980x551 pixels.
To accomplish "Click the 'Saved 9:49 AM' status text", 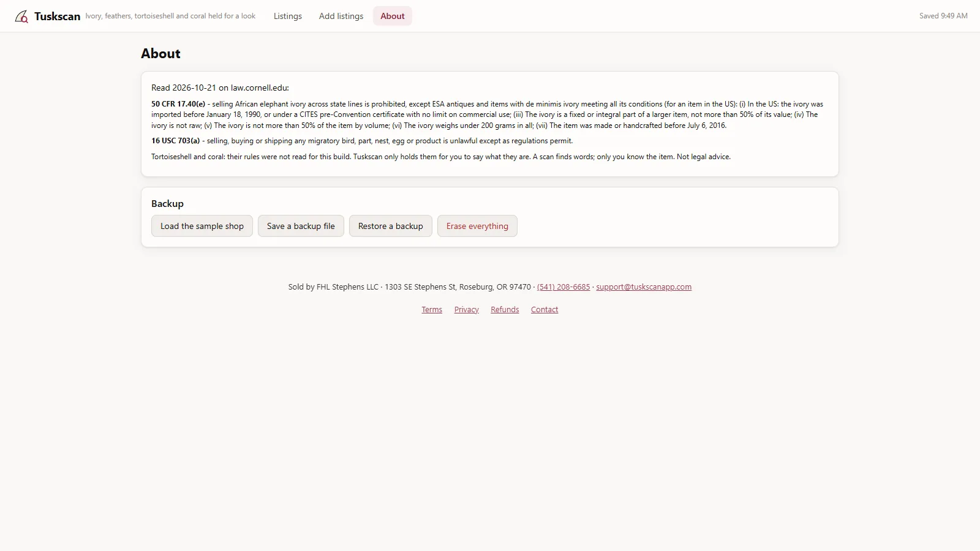I will (x=943, y=16).
